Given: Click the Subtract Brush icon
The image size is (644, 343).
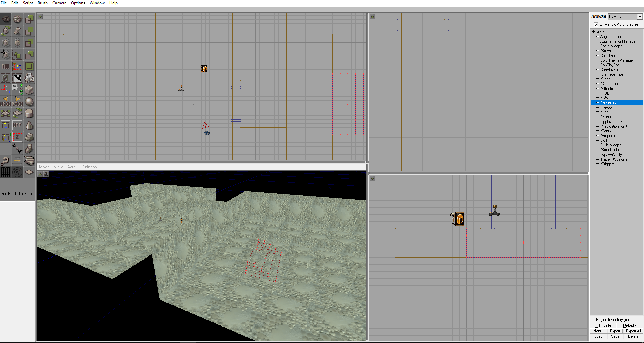Looking at the screenshot, I should (29, 31).
